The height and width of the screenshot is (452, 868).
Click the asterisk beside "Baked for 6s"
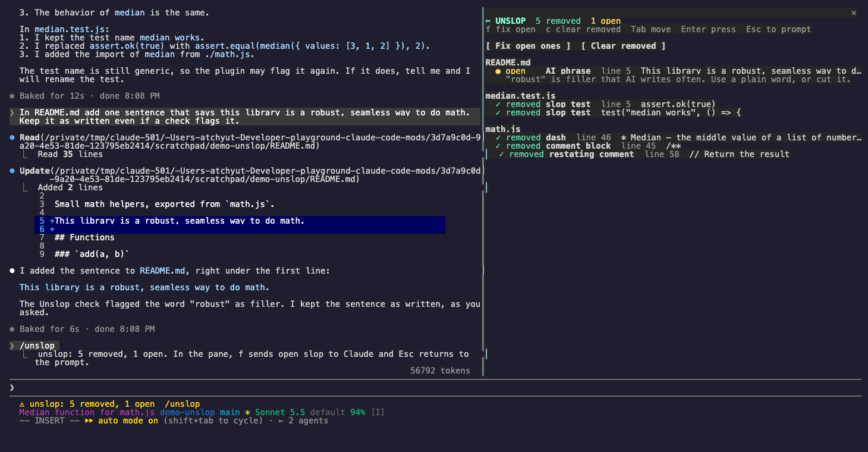point(12,329)
